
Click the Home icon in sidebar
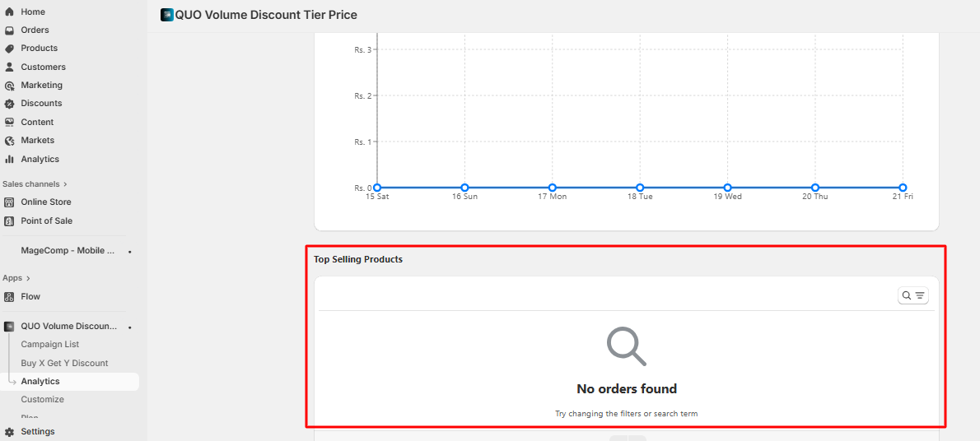click(10, 12)
